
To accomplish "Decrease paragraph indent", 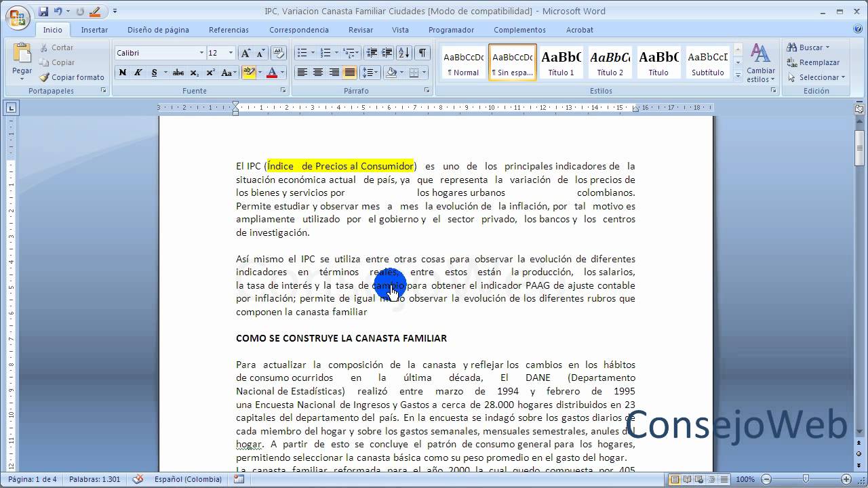I will pos(372,53).
